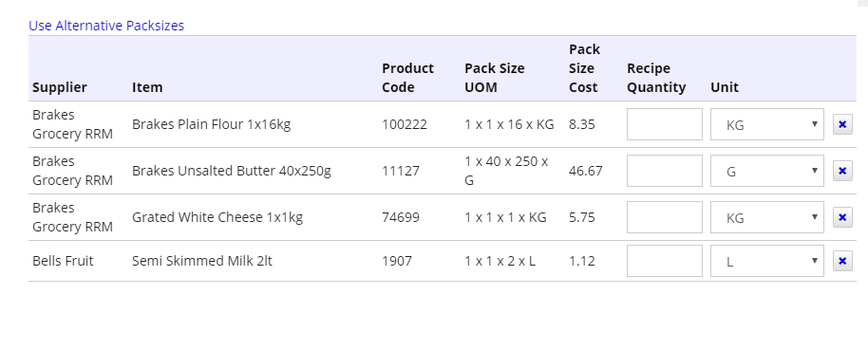
Task: Open the KG unit dropdown for Grated Cheese
Action: pyautogui.click(x=767, y=217)
